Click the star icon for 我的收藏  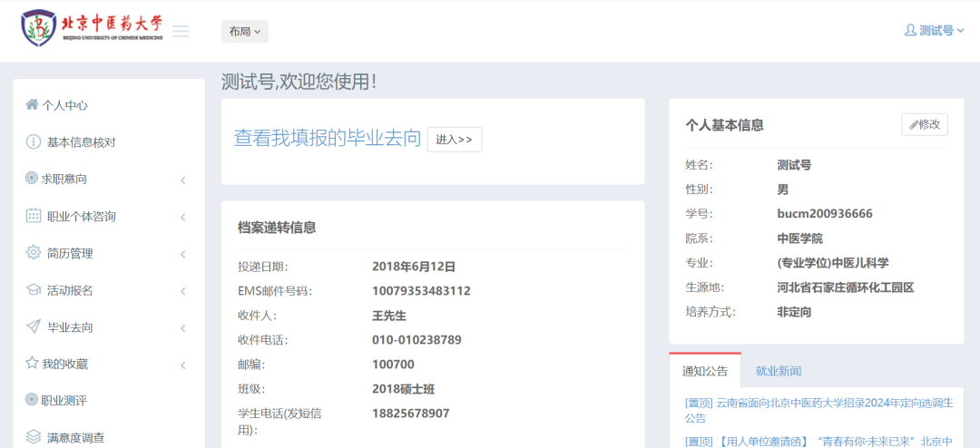point(32,364)
